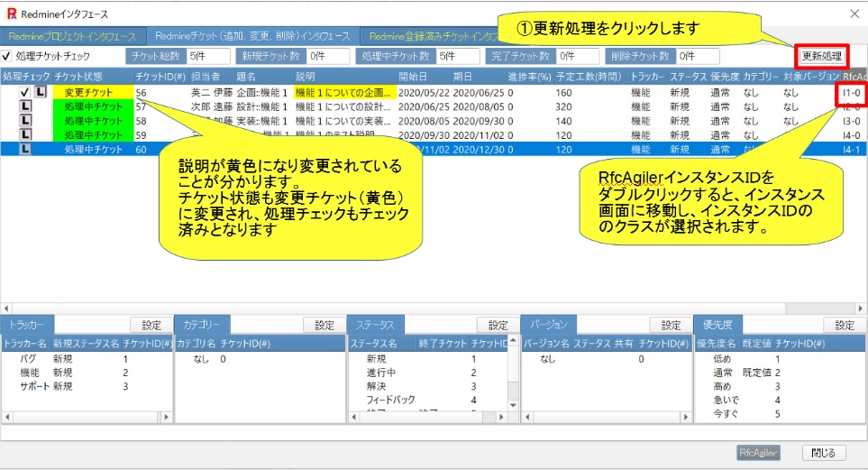Screen dimensions: 868x470
Task: Select the カテゴリー panel tab
Action: (202, 324)
